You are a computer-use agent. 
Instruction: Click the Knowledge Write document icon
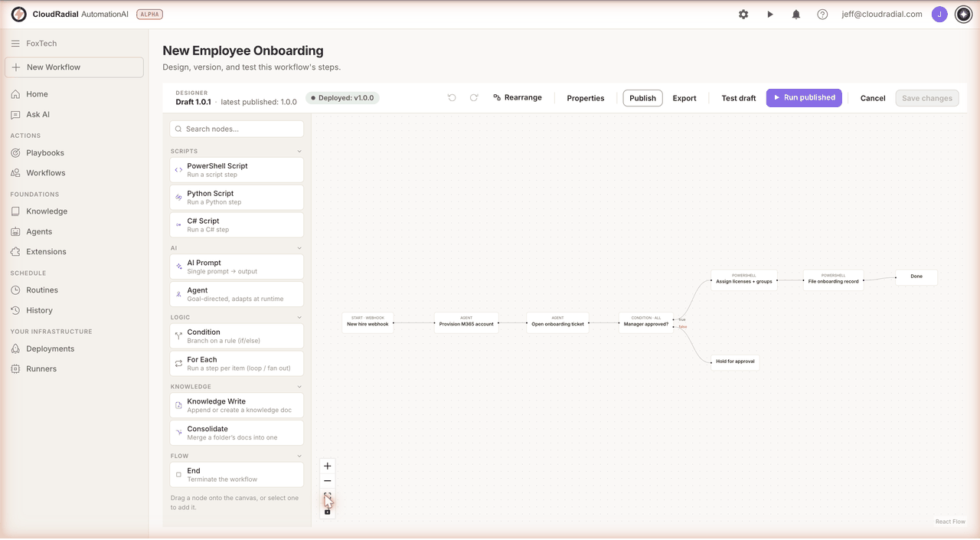click(178, 405)
